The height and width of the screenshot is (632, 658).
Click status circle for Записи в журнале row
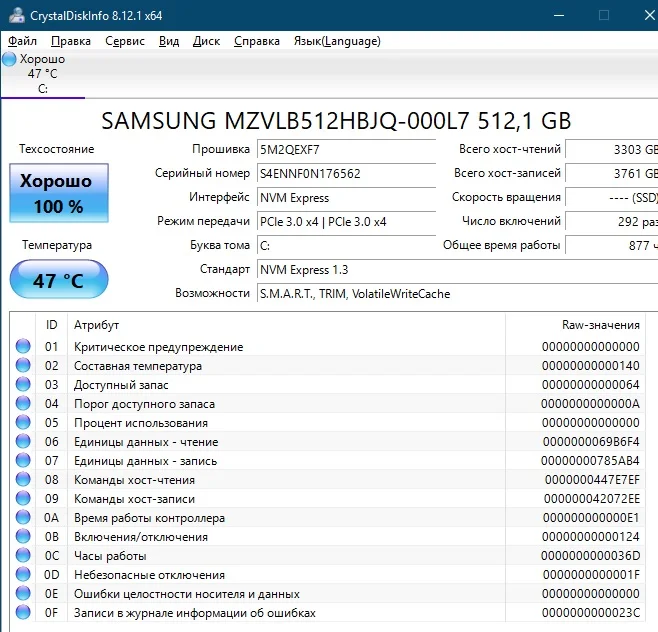click(23, 612)
